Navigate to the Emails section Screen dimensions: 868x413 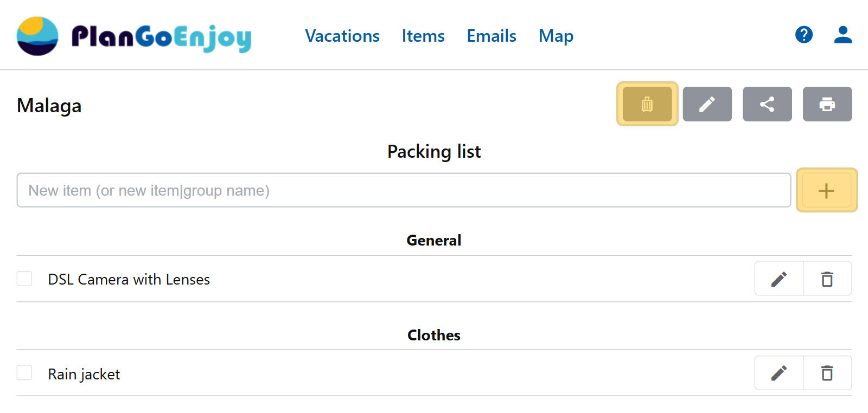coord(492,36)
